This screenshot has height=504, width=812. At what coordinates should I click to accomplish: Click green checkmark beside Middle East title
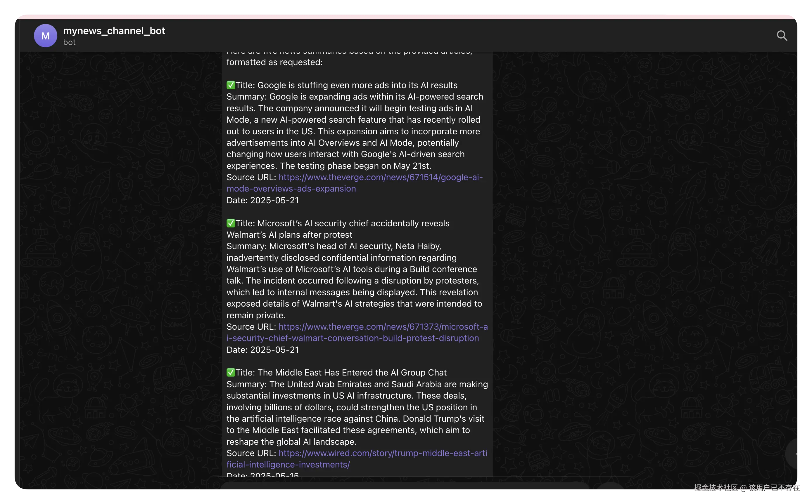pyautogui.click(x=231, y=373)
